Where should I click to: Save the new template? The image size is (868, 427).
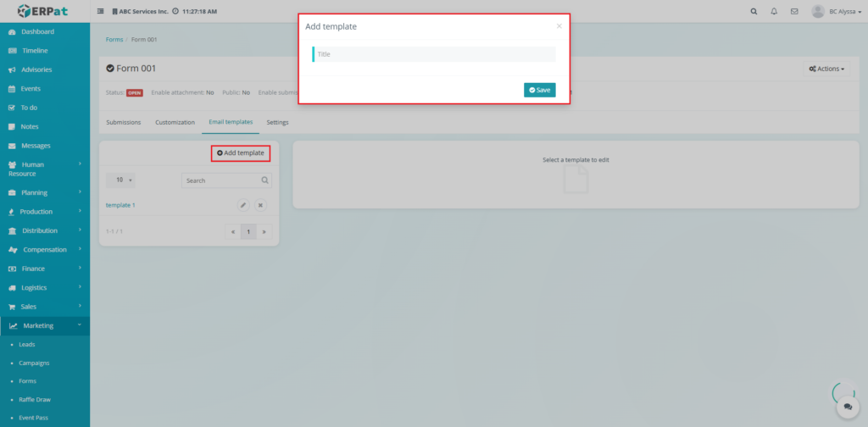540,90
